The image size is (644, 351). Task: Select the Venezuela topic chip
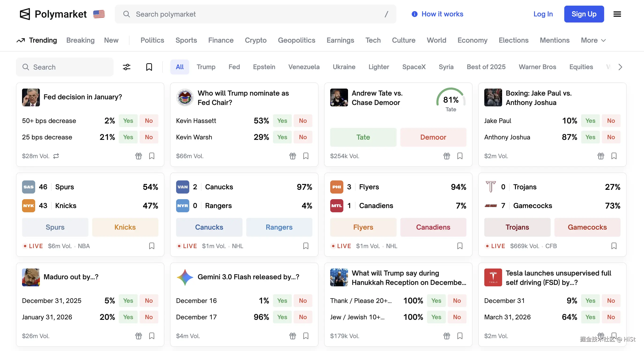304,67
